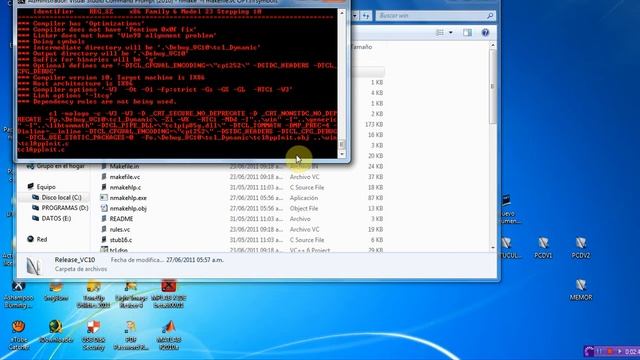Click command prompt scroll-down arrow
Screen dimensions: 640x360
(342, 154)
